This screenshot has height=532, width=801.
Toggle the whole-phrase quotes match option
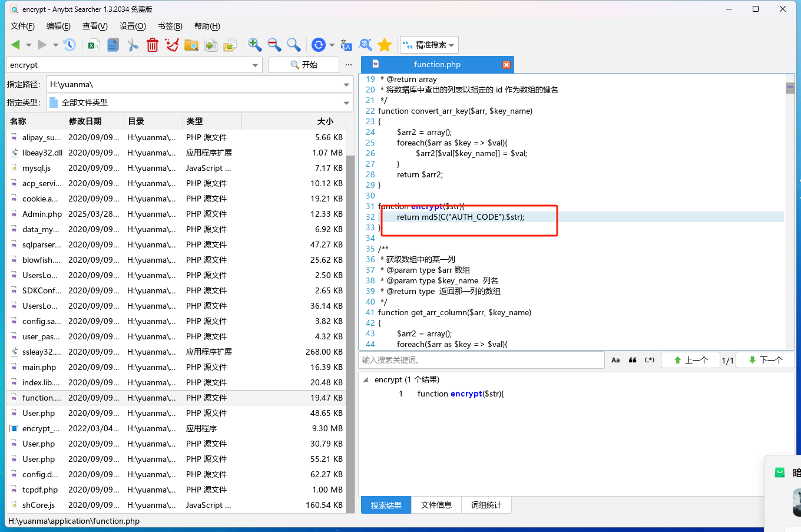pyautogui.click(x=633, y=360)
